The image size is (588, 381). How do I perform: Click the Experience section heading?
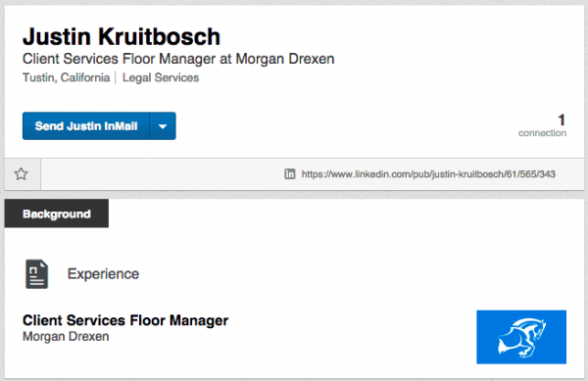[103, 274]
